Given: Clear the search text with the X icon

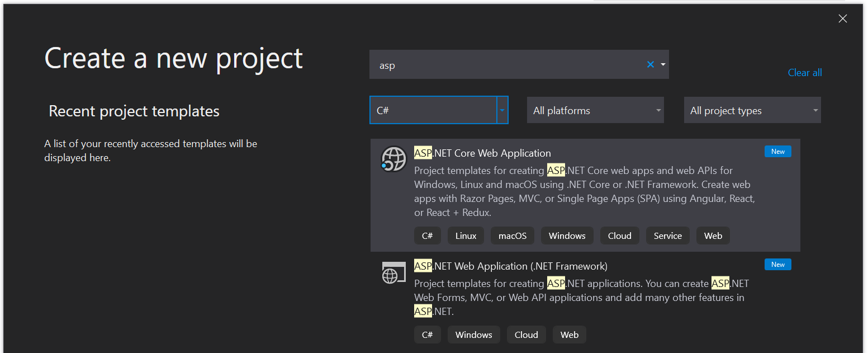Looking at the screenshot, I should click(651, 64).
